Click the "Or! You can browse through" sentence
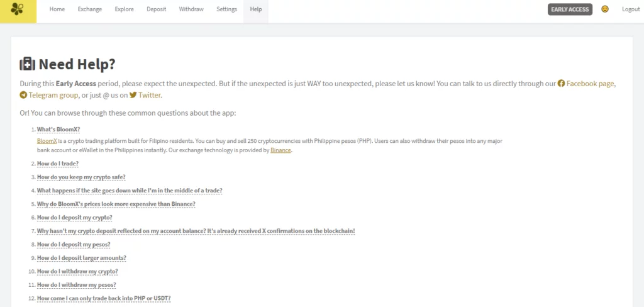 pos(128,113)
